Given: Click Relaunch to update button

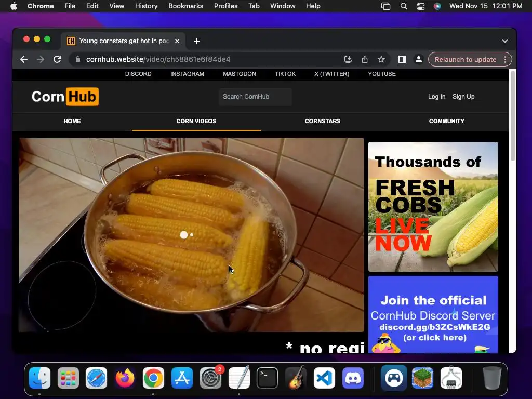Looking at the screenshot, I should [465, 59].
